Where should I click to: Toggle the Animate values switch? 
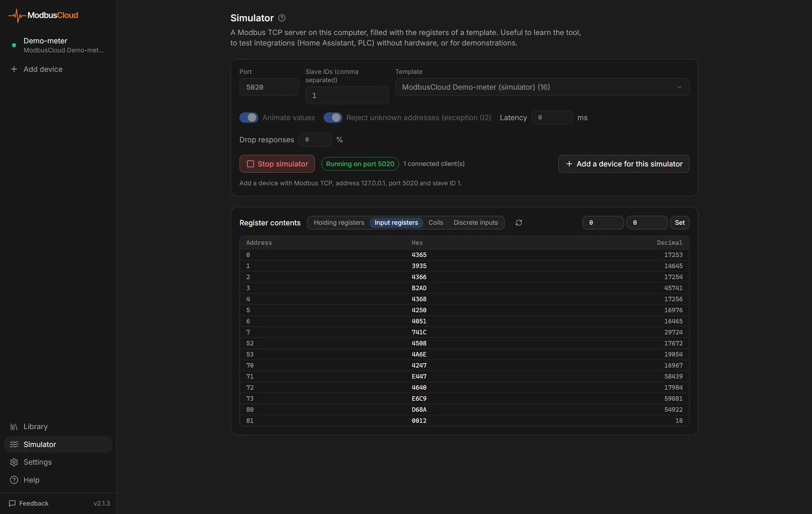pyautogui.click(x=249, y=118)
